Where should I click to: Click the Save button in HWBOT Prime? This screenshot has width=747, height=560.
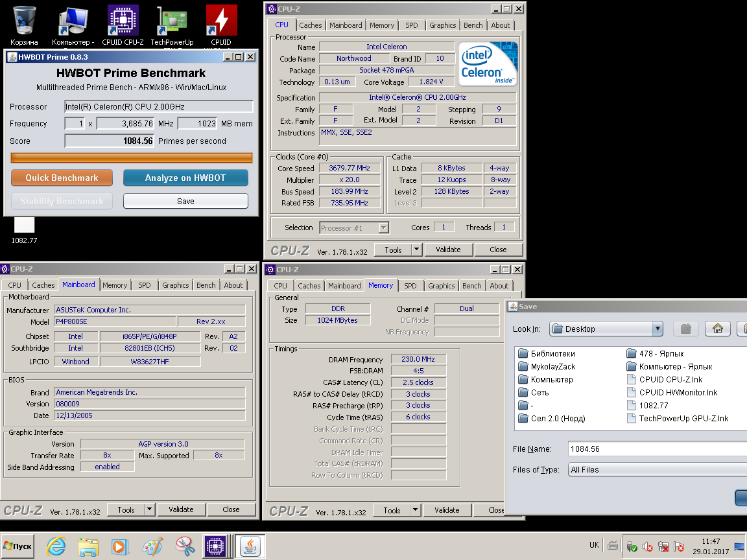coord(185,202)
